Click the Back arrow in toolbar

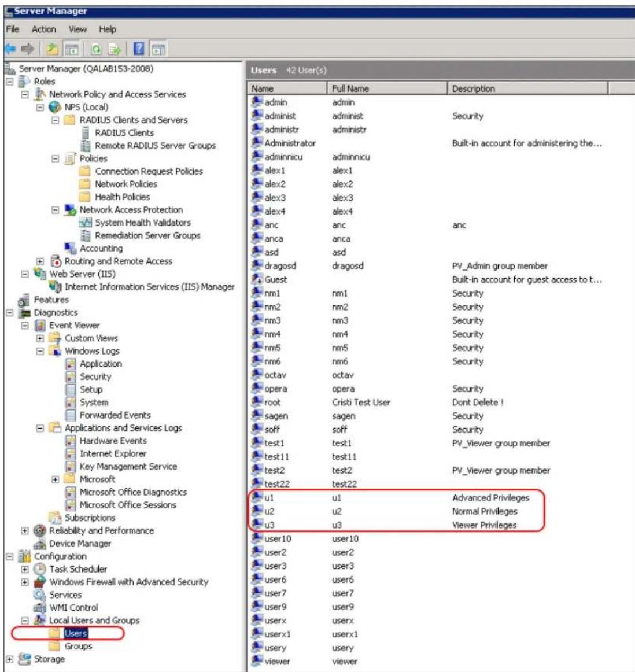click(9, 49)
